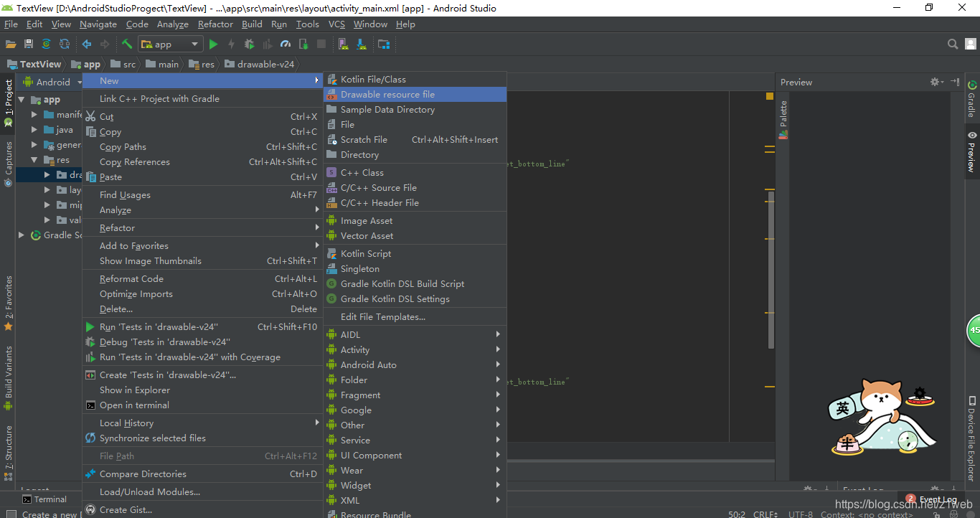Expand the Gradle Scripts tree node
This screenshot has height=518, width=980.
22,235
